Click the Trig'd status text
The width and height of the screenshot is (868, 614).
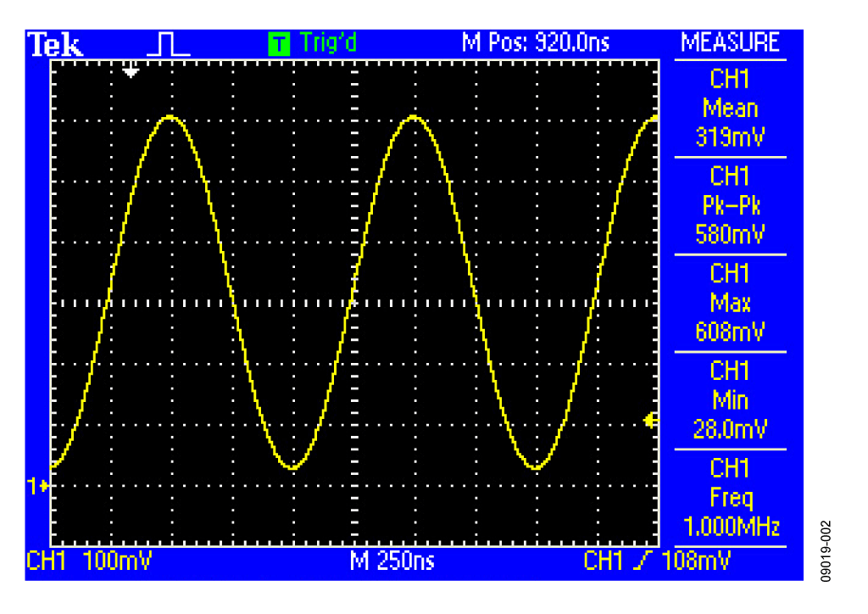(327, 43)
